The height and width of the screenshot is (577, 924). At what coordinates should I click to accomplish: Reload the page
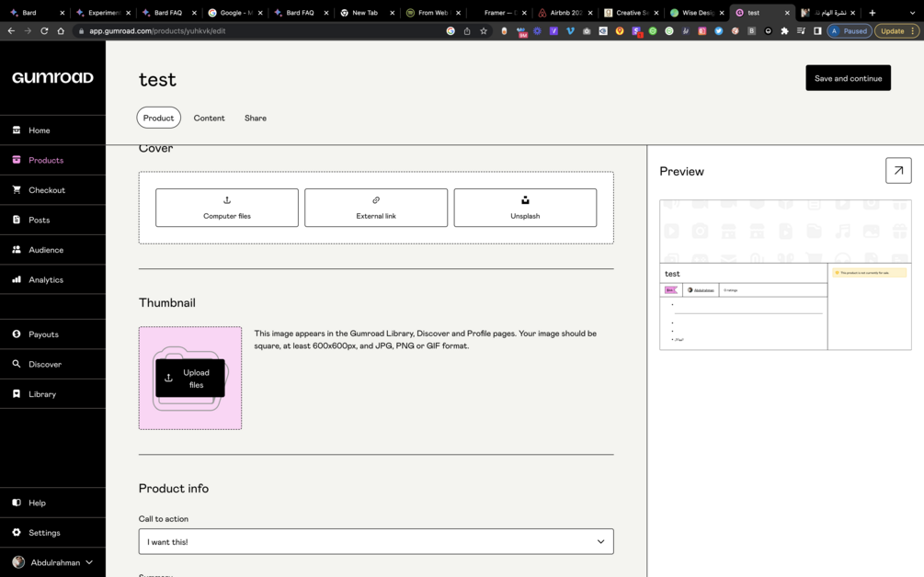click(x=44, y=30)
